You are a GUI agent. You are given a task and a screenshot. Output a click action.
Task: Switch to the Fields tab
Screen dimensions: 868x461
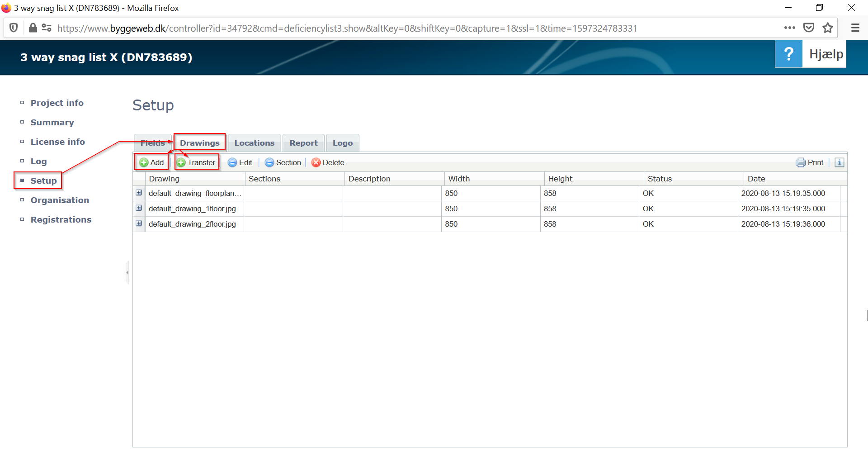pos(153,143)
